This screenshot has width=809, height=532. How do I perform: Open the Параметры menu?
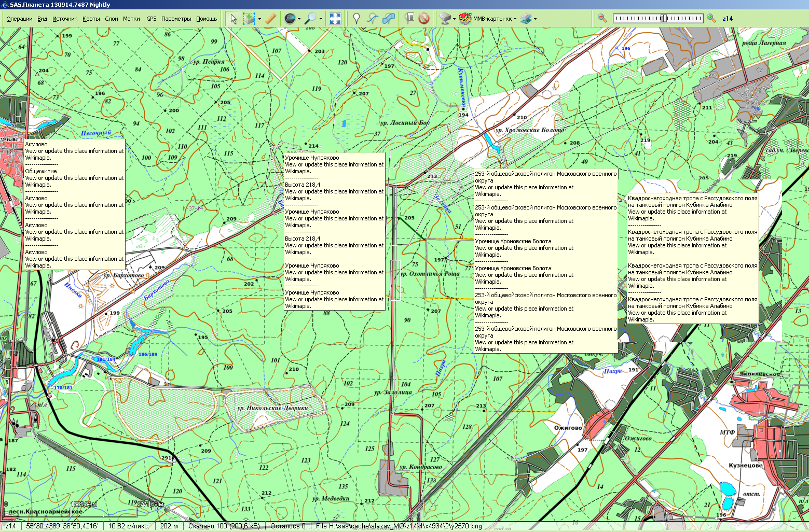[x=176, y=19]
